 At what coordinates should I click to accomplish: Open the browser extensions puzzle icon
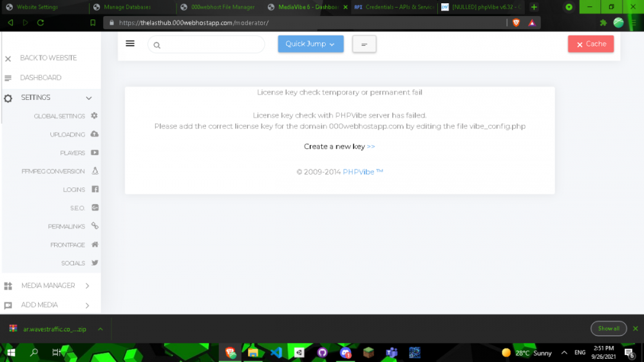tap(603, 23)
